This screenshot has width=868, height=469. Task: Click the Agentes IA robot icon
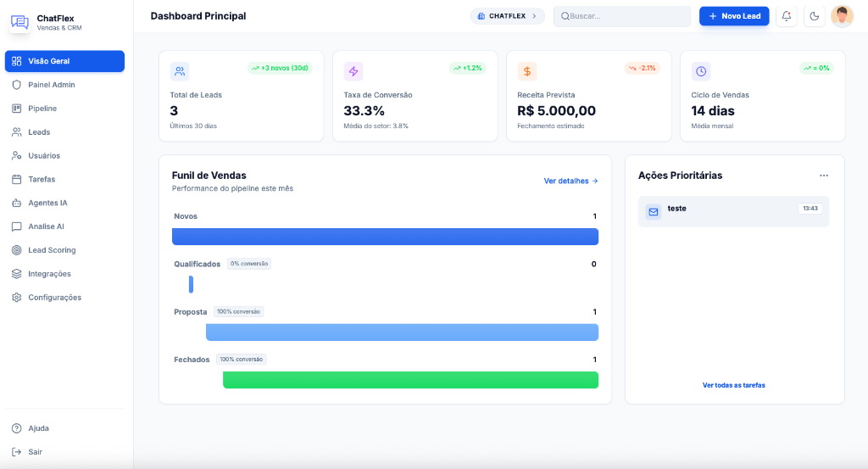pyautogui.click(x=17, y=203)
